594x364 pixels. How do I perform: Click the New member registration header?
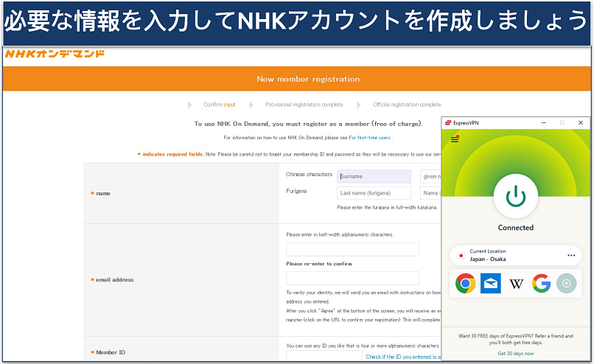pos(308,79)
